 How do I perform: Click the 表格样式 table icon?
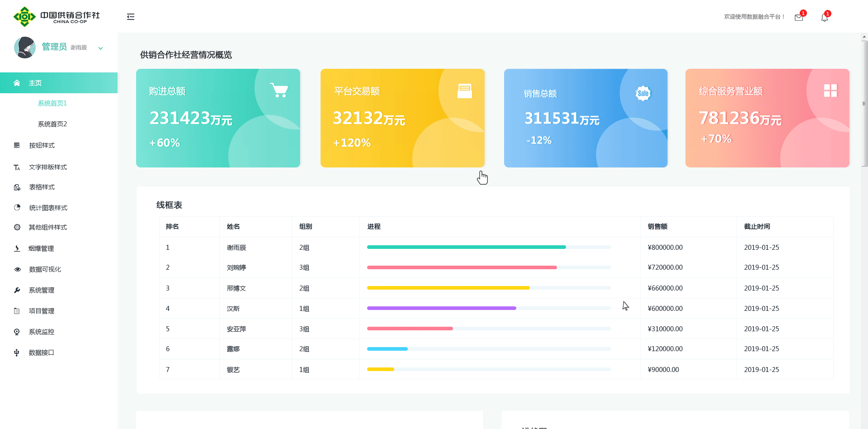[17, 187]
